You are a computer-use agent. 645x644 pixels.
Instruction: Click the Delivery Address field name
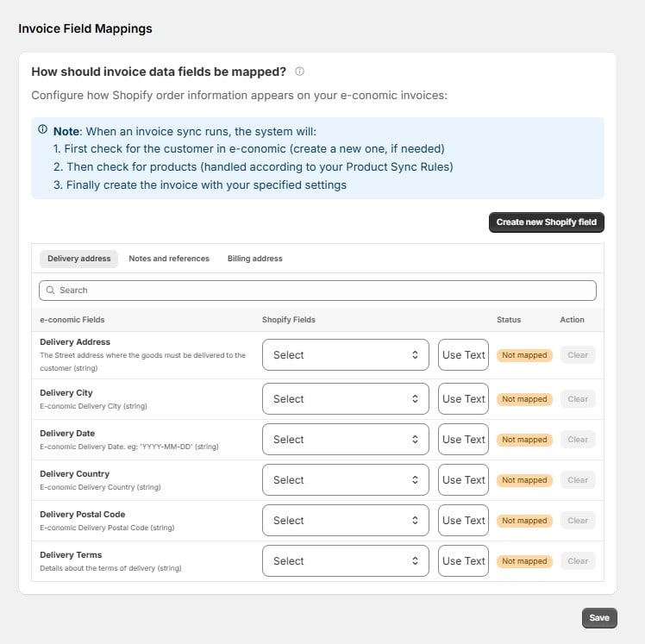[x=75, y=342]
